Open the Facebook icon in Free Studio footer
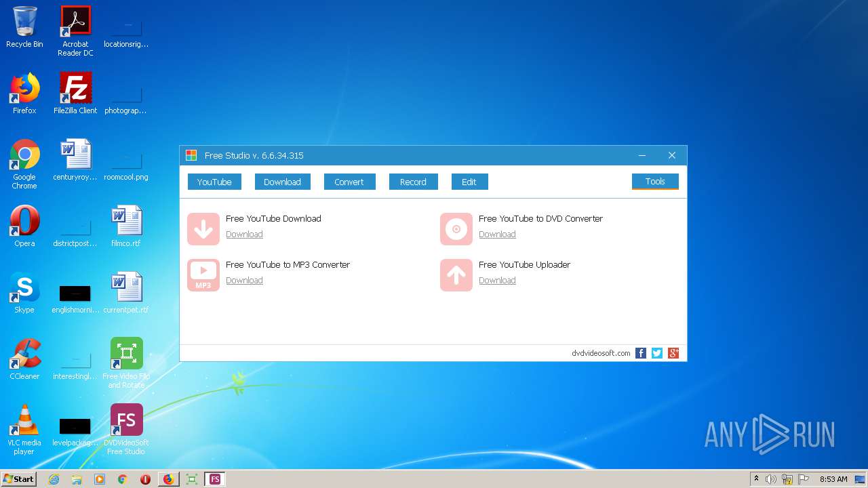Viewport: 868px width, 488px height. [x=641, y=353]
